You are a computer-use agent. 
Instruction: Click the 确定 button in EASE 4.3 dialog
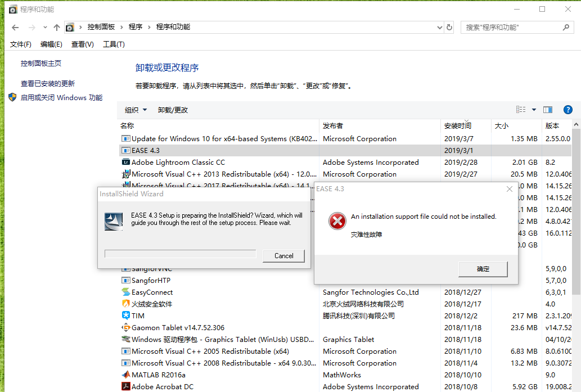483,269
